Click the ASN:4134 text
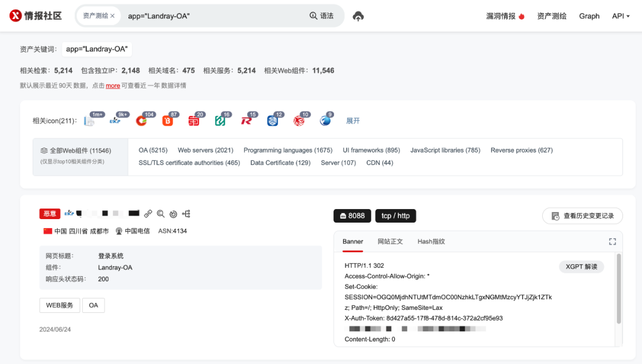This screenshot has width=642, height=364. pos(172,231)
